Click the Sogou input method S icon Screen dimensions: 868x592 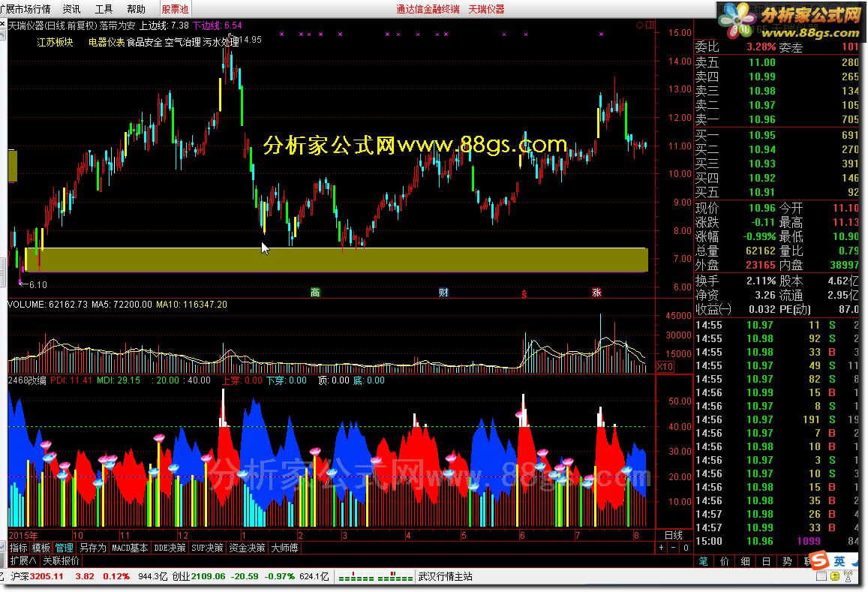coord(818,560)
